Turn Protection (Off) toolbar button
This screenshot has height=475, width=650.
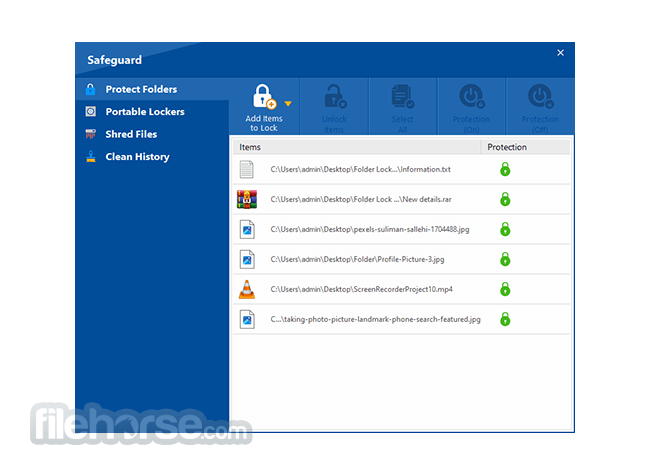coord(540,107)
